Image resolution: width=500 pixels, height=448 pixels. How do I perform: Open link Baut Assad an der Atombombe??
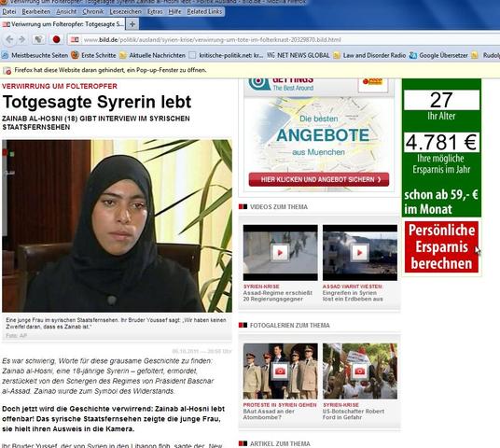[269, 414]
